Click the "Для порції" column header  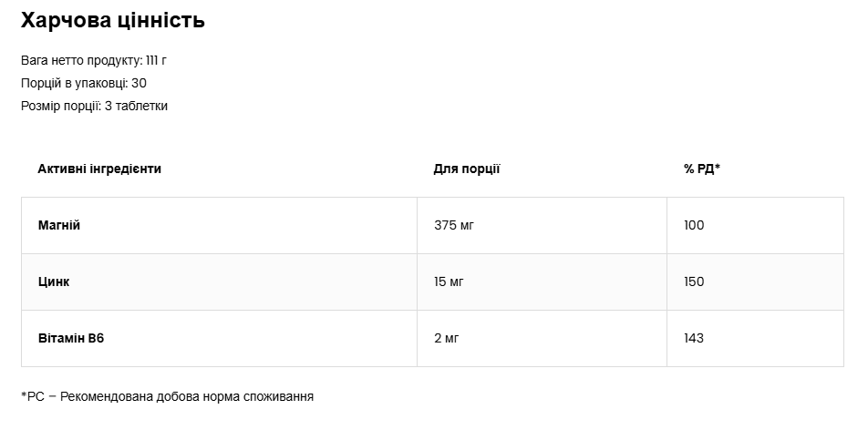(467, 169)
